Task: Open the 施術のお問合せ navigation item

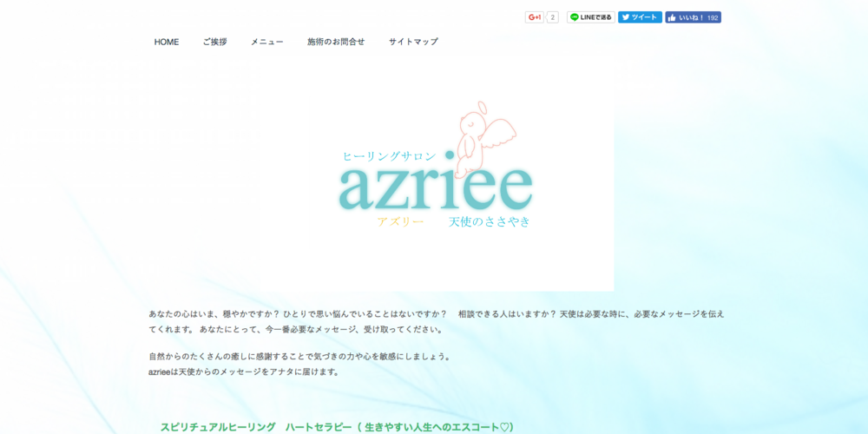Action: coord(336,42)
